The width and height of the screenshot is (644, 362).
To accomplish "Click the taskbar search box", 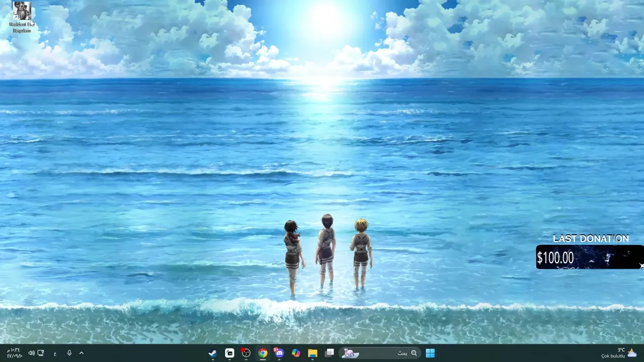I will (380, 353).
